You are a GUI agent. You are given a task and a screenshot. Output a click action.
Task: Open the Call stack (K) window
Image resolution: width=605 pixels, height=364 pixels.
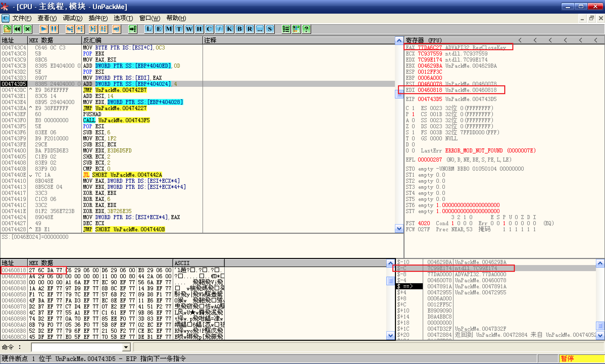(x=229, y=29)
